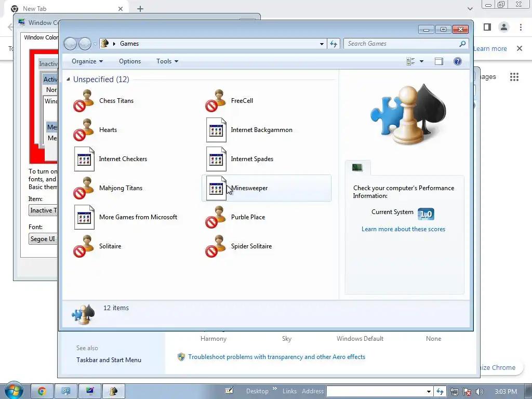Open Taskbar and Start Menu link
This screenshot has width=532, height=399.
pyautogui.click(x=109, y=360)
